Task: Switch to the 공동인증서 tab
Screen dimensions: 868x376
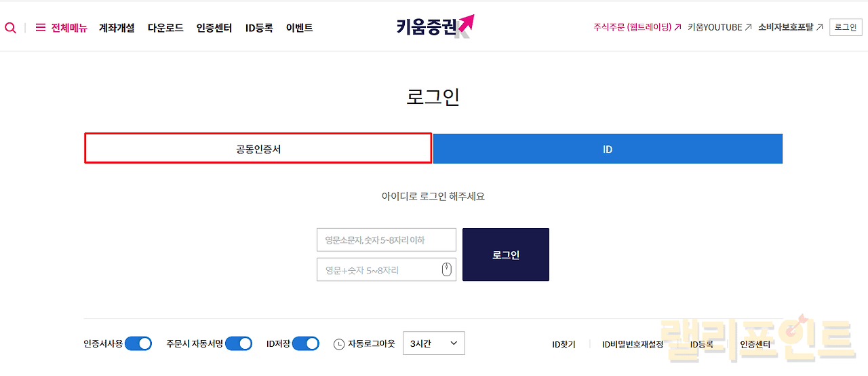Action: (x=258, y=149)
